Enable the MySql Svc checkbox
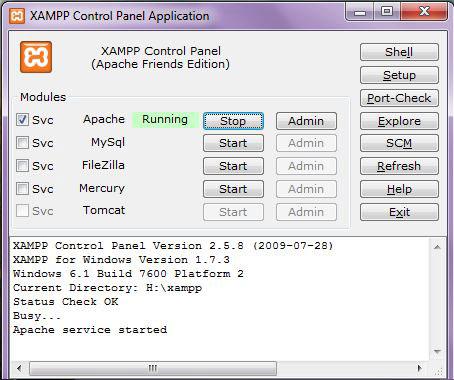454x380 pixels. pos(22,143)
